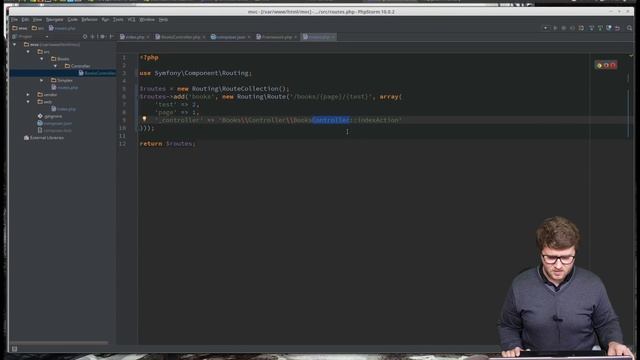Toggle tool window buttons icon at bottom-left
Screen dimensions: 640x360
click(15, 349)
